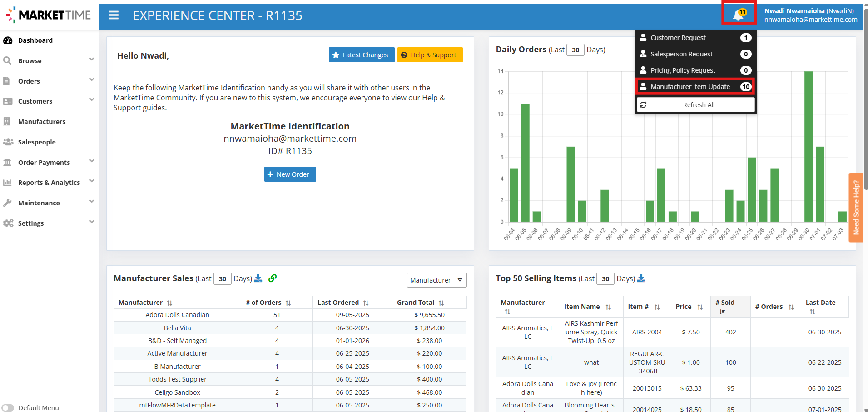Sort Top 50 items by # Orders

[x=791, y=307]
